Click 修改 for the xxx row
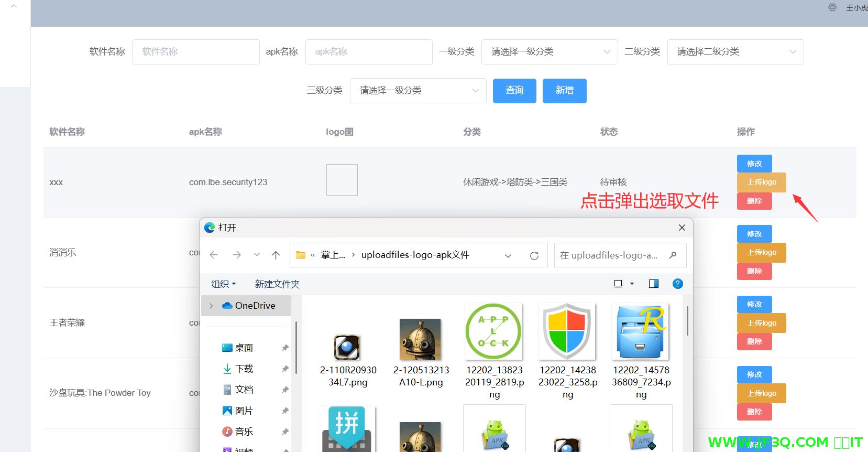 tap(754, 164)
